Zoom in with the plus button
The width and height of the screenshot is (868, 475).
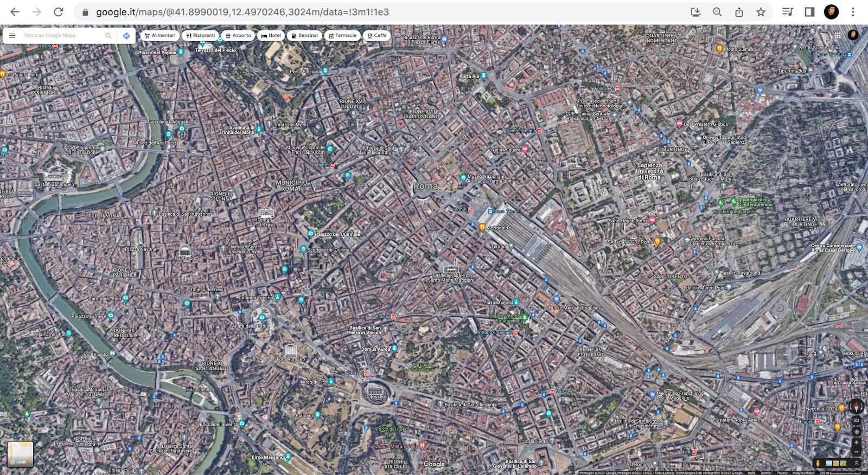coord(857,442)
